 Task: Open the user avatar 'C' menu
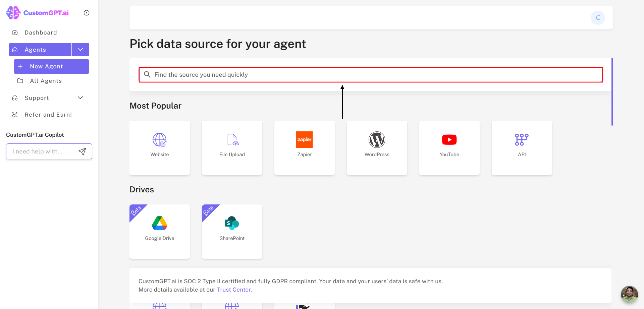tap(598, 18)
